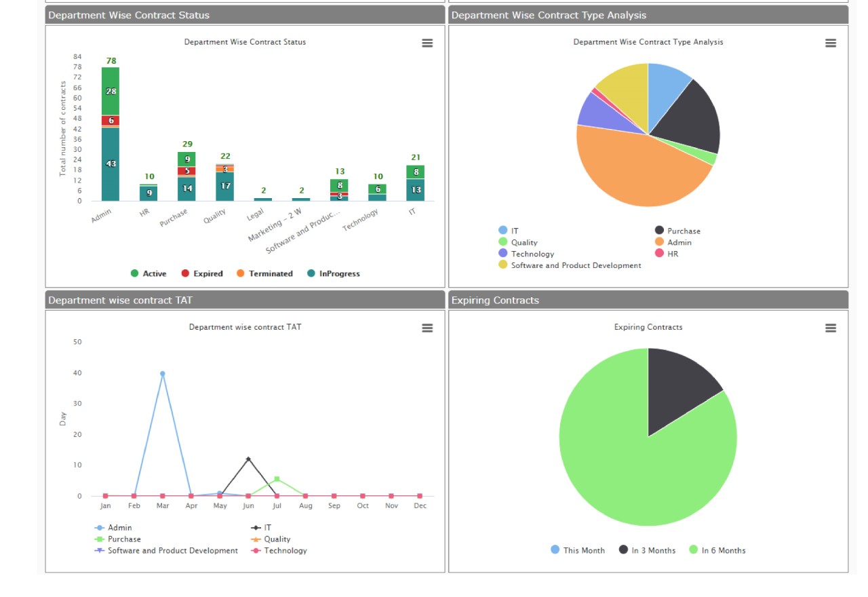Hide Admin in the contract type pie legend

click(x=673, y=242)
